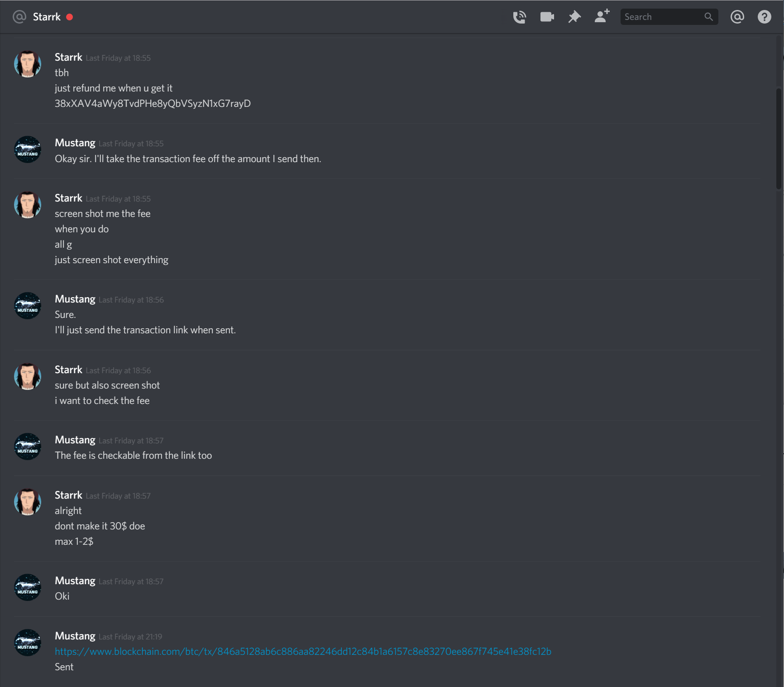Click Starrk's username on the 'tbh' message

pyautogui.click(x=68, y=57)
